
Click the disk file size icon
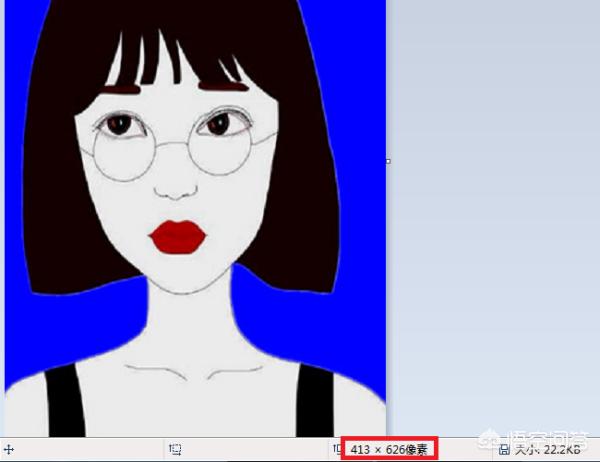pos(503,450)
